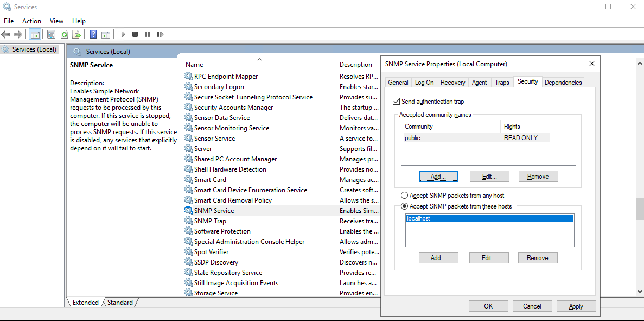This screenshot has height=321, width=644.
Task: Click the gear icon beside RPC Endpoint Mapper
Action: click(x=188, y=77)
